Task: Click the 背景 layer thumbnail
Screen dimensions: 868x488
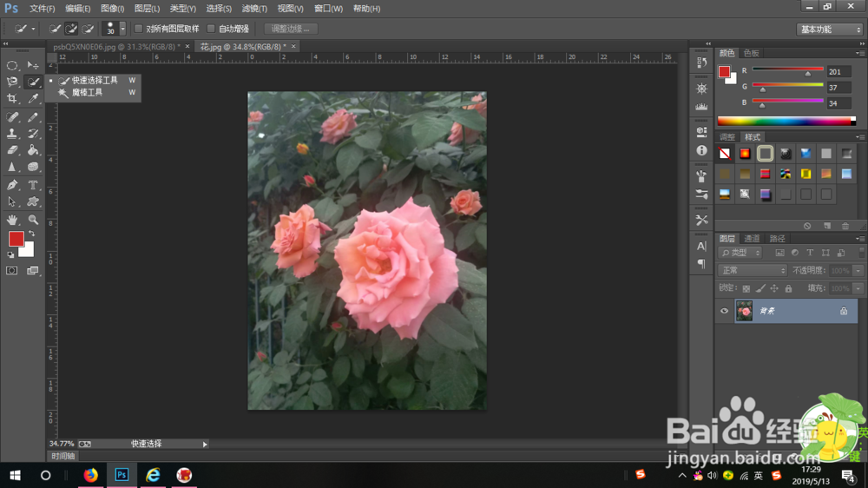Action: coord(744,312)
